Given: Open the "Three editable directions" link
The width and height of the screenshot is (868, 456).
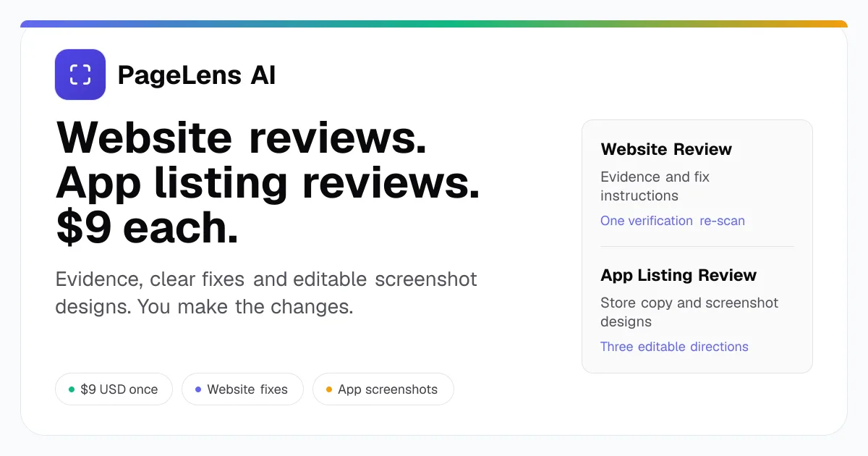Looking at the screenshot, I should [x=674, y=347].
